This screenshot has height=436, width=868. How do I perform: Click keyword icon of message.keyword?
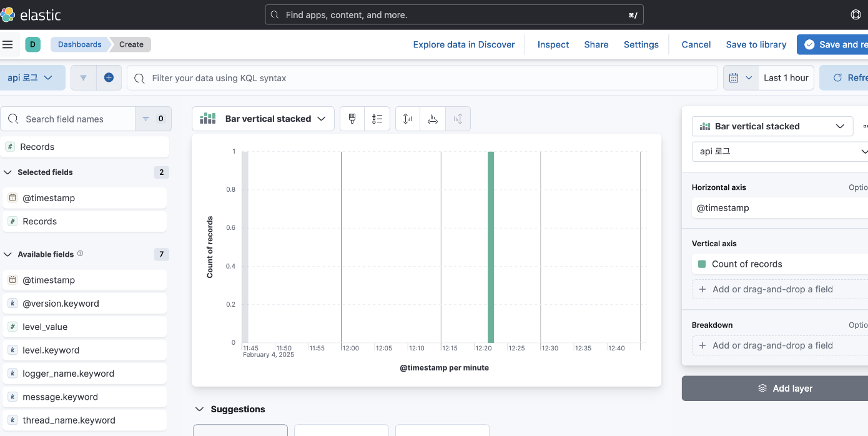click(x=12, y=397)
